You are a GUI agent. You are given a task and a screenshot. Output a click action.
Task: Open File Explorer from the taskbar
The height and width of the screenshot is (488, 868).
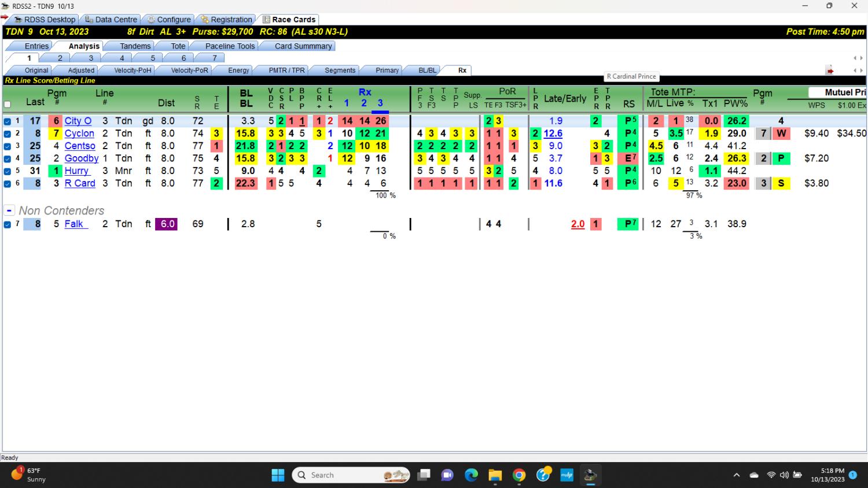click(495, 475)
